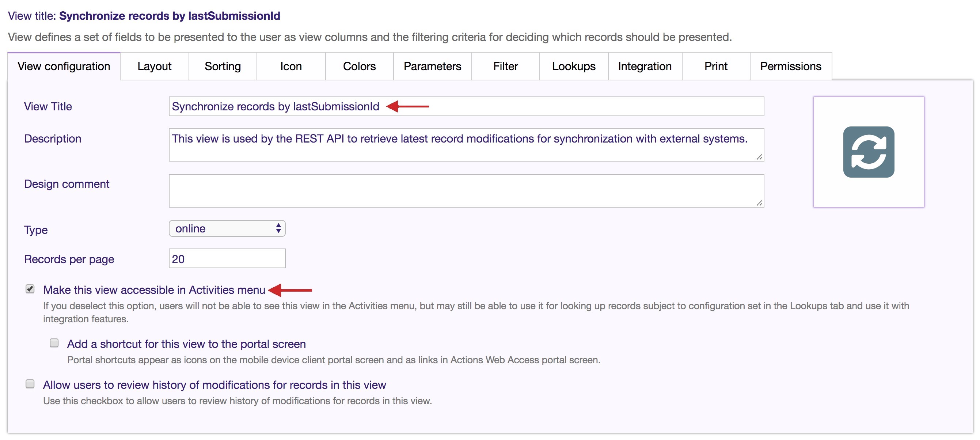Switch to the Layout tab
Image resolution: width=980 pixels, height=440 pixels.
tap(154, 66)
